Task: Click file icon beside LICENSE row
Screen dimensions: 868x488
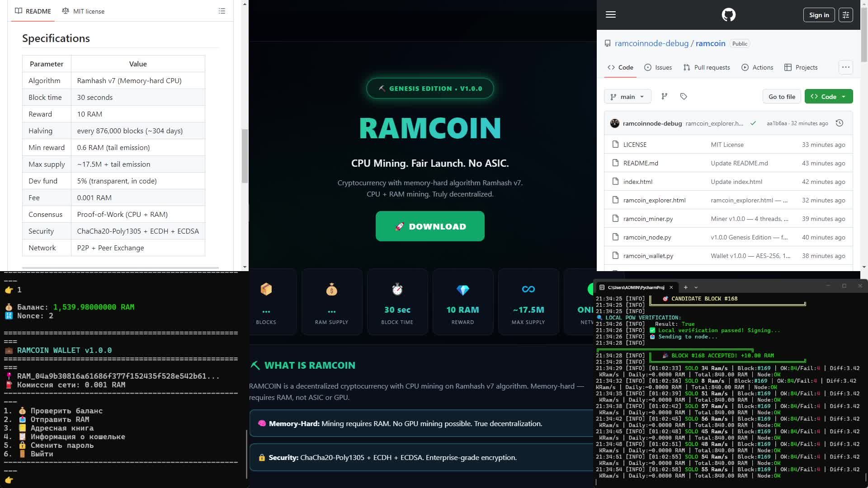Action: click(x=615, y=145)
